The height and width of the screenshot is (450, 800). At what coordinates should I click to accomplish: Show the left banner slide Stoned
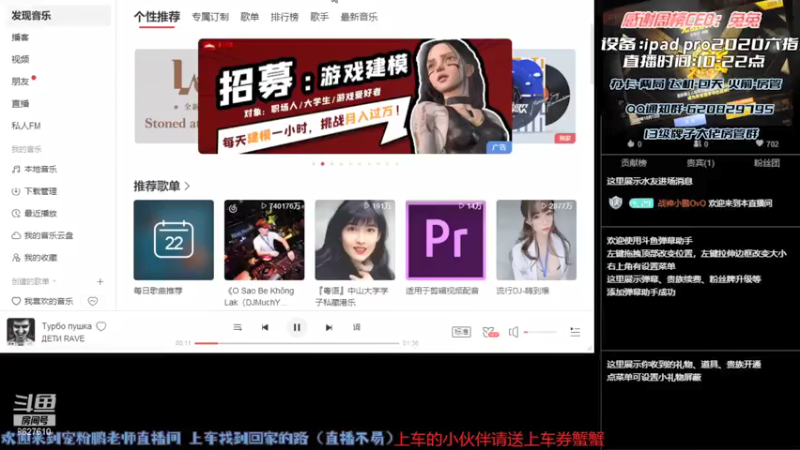(x=166, y=96)
